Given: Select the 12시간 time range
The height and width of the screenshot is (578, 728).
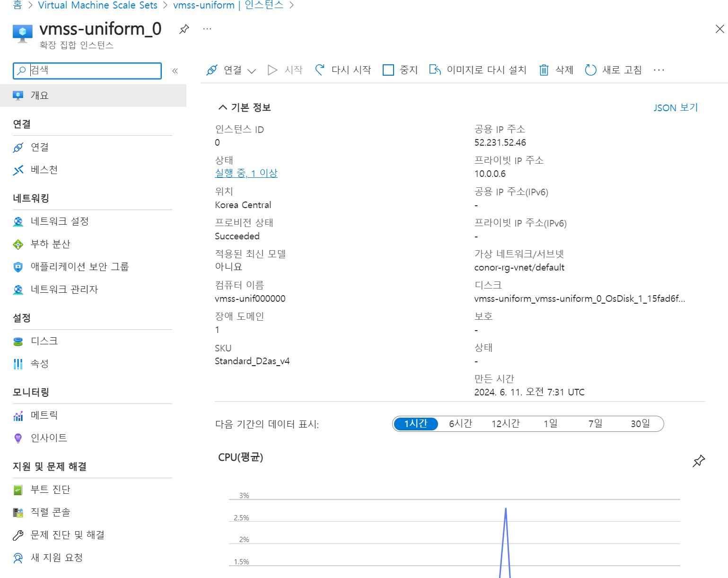Looking at the screenshot, I should point(506,424).
